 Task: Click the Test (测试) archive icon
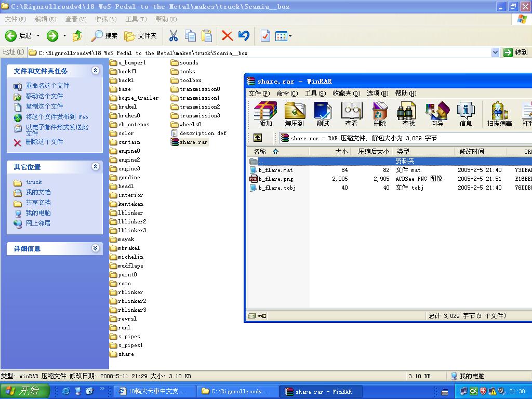click(323, 114)
